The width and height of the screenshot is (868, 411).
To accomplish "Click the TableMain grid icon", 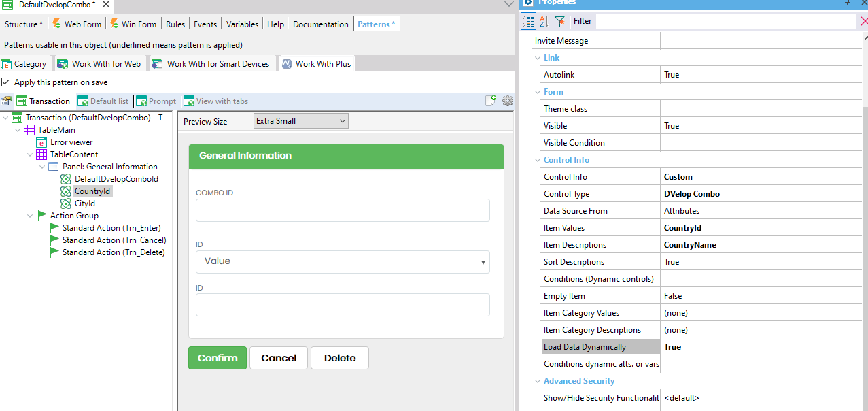I will 30,130.
